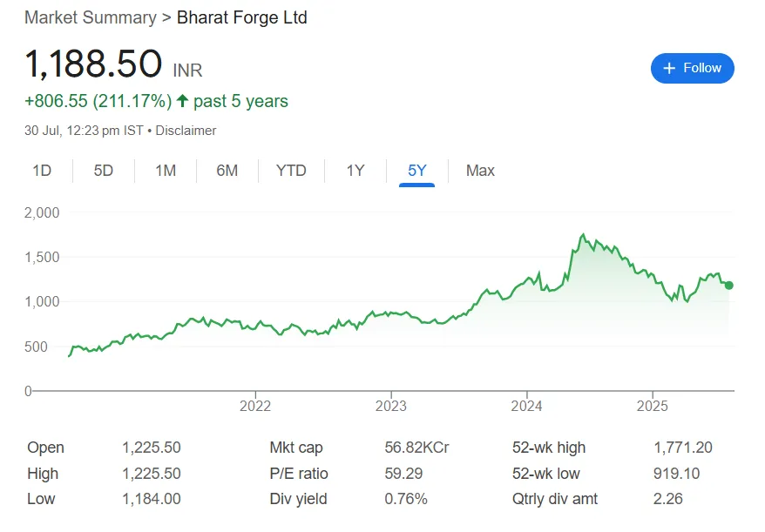Click the 1,771.20 52-week high value
765x532 pixels.
pyautogui.click(x=683, y=448)
